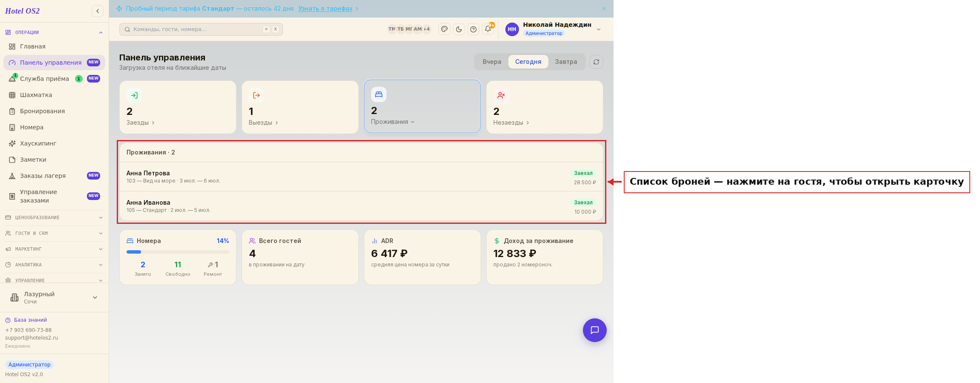The width and height of the screenshot is (980, 383).
Task: Click the Свободно 11 rooms value
Action: (x=178, y=265)
